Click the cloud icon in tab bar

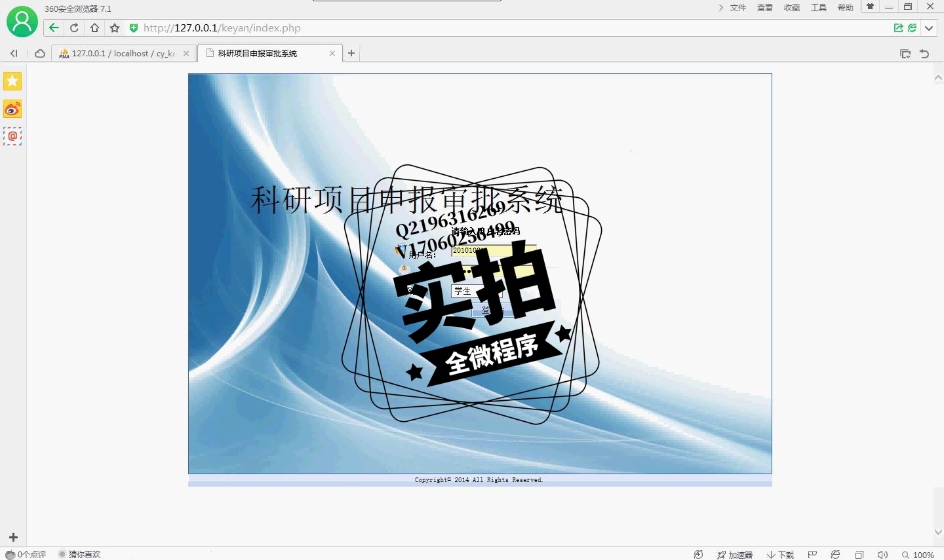click(40, 54)
